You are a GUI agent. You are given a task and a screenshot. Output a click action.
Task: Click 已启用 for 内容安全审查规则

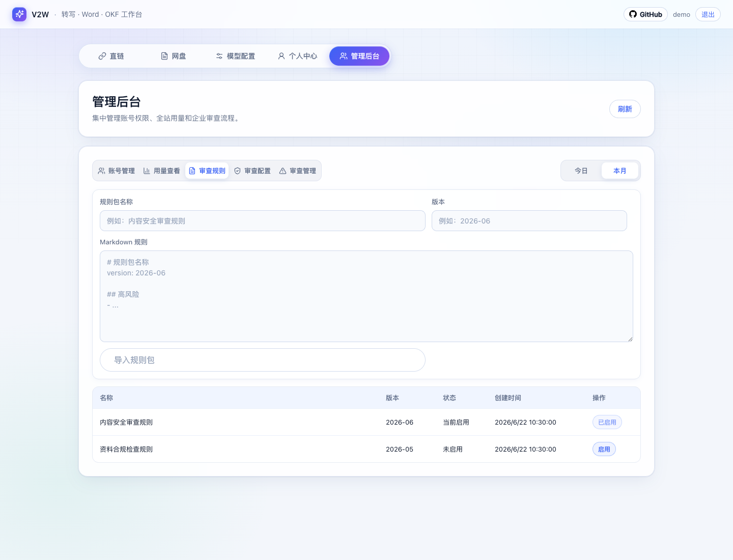coord(607,422)
